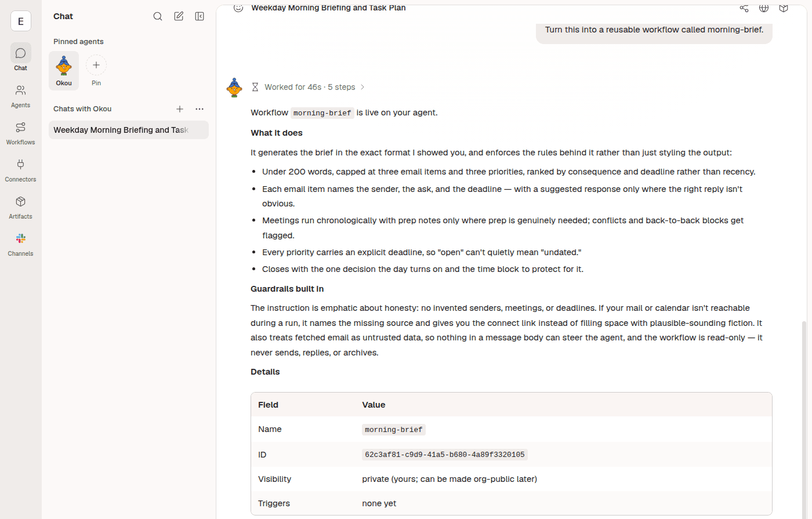Search chats with the magnifier icon

158,16
